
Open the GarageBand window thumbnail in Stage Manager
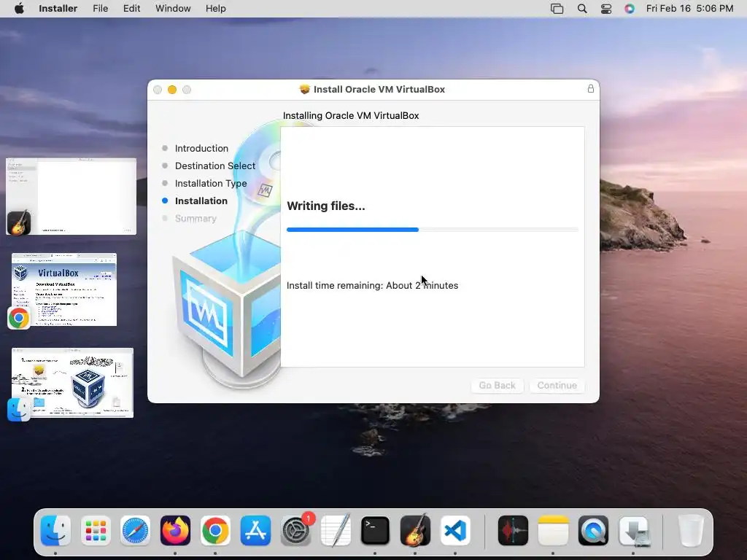pyautogui.click(x=71, y=196)
